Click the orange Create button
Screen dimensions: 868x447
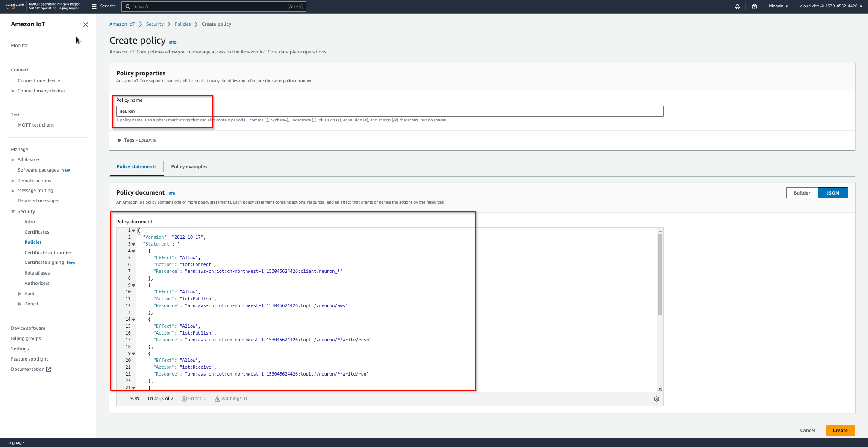(x=840, y=430)
